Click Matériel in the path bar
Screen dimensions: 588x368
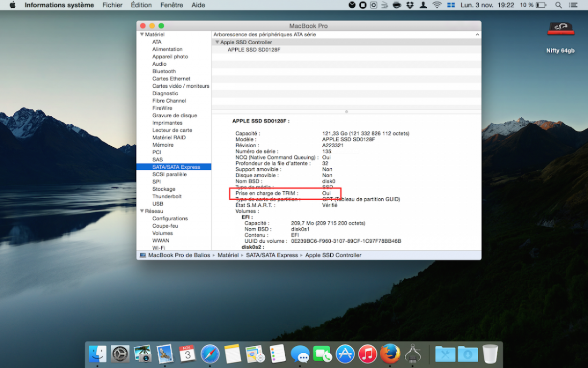(228, 255)
